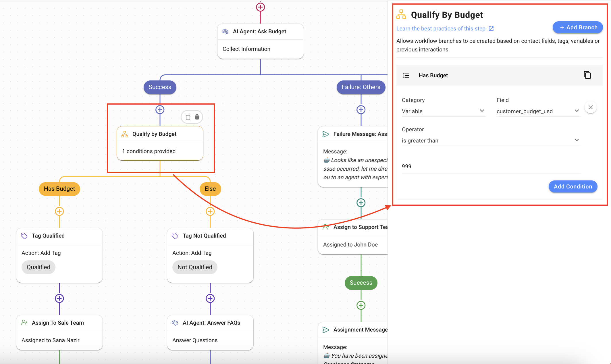
Task: Click plus icon above Qualify by Budget node
Action: tap(160, 109)
